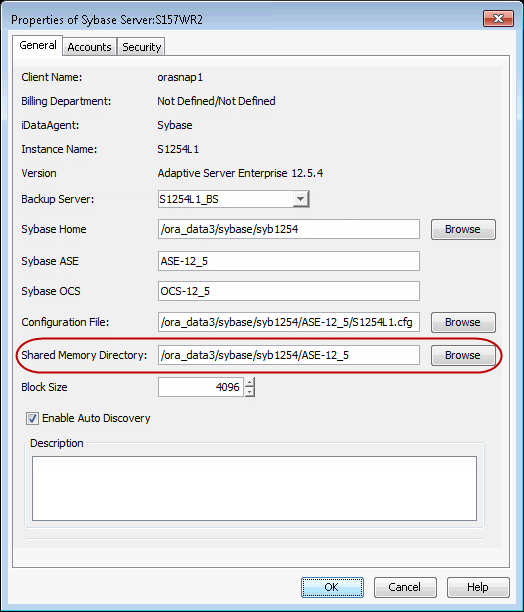Click the Configuration File path field

tap(289, 322)
